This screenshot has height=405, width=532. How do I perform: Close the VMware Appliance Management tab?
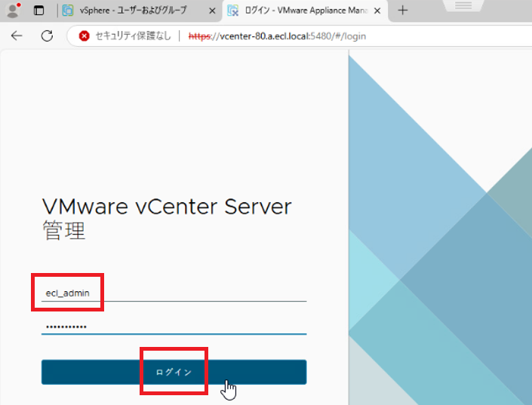point(377,11)
